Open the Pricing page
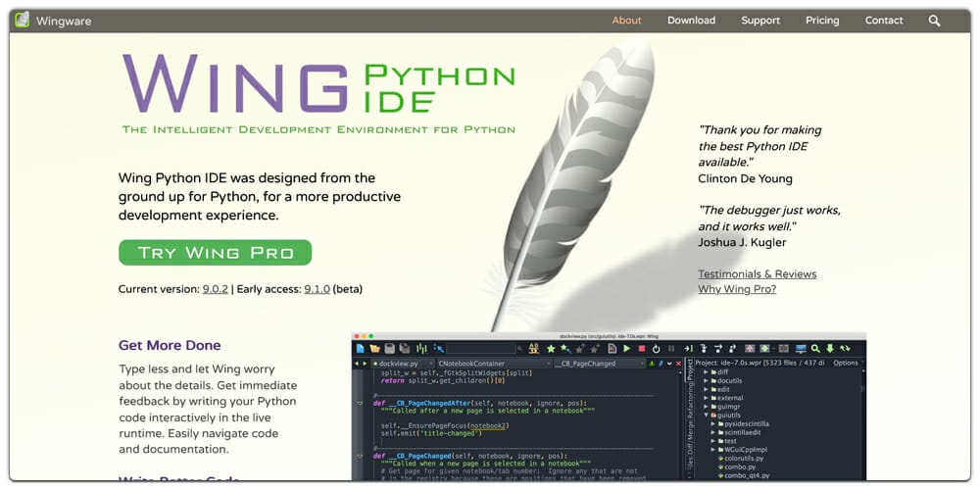This screenshot has width=980, height=490. (x=822, y=21)
